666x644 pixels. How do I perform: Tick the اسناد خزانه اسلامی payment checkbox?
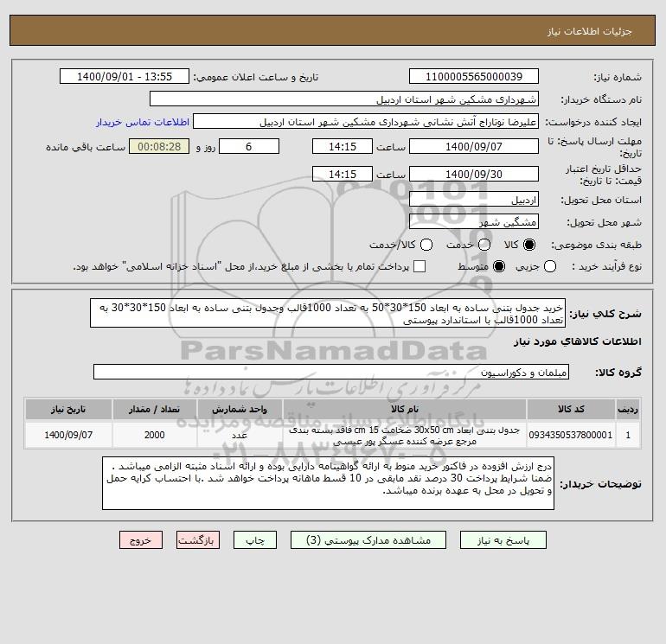pyautogui.click(x=419, y=266)
